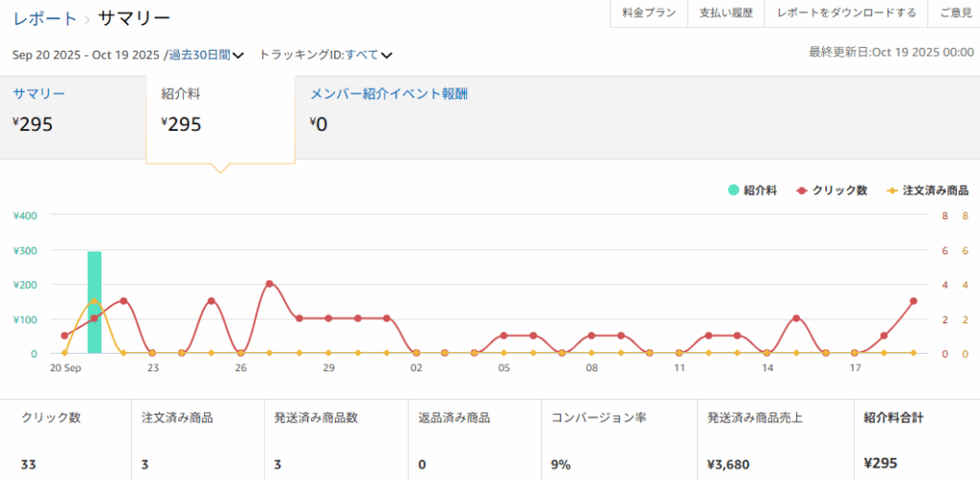This screenshot has height=480, width=980.
Task: Expand the トラッキングID:すべて dropdown
Action: point(325,55)
